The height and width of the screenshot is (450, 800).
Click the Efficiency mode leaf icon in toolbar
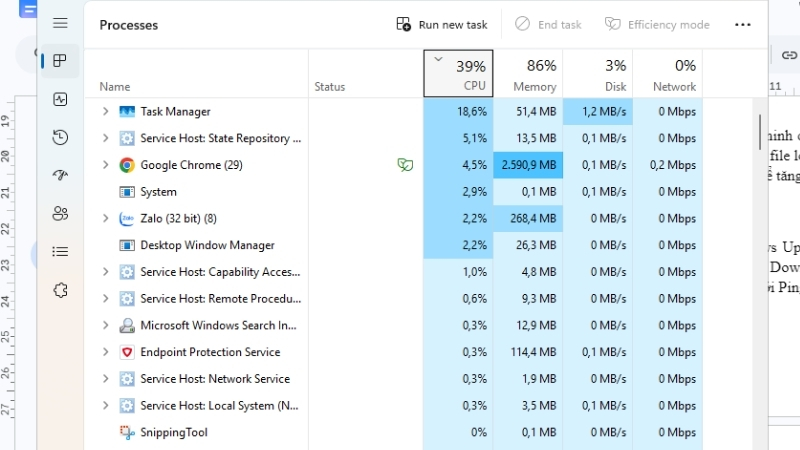[612, 24]
